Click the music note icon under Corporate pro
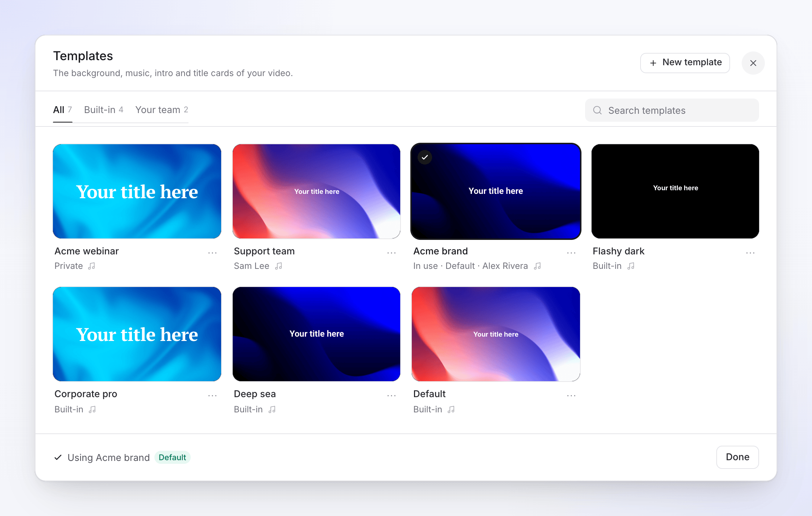This screenshot has width=812, height=516. click(x=92, y=409)
